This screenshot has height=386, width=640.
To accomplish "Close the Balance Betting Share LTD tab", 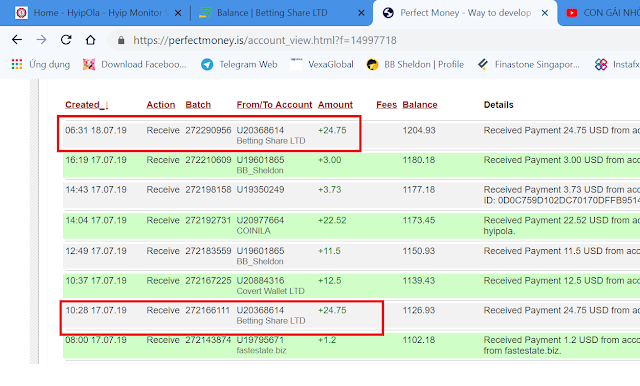I will [x=361, y=13].
